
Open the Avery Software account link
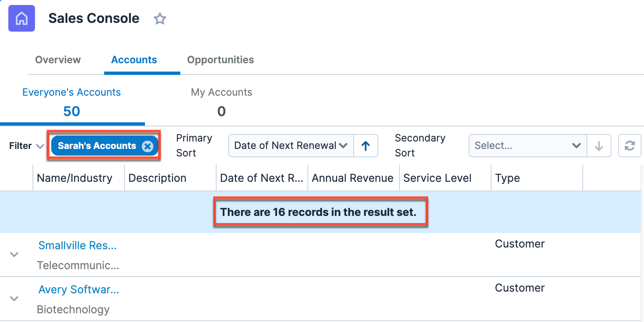point(79,290)
